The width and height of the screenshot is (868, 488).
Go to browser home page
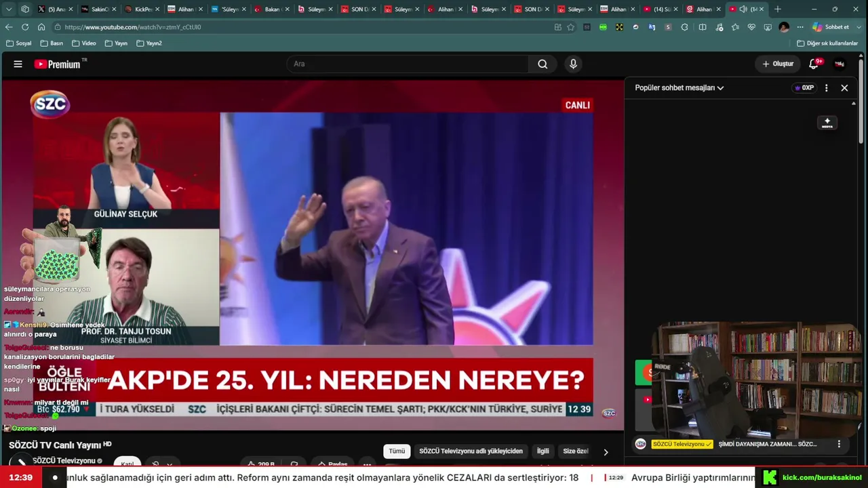pos(41,27)
